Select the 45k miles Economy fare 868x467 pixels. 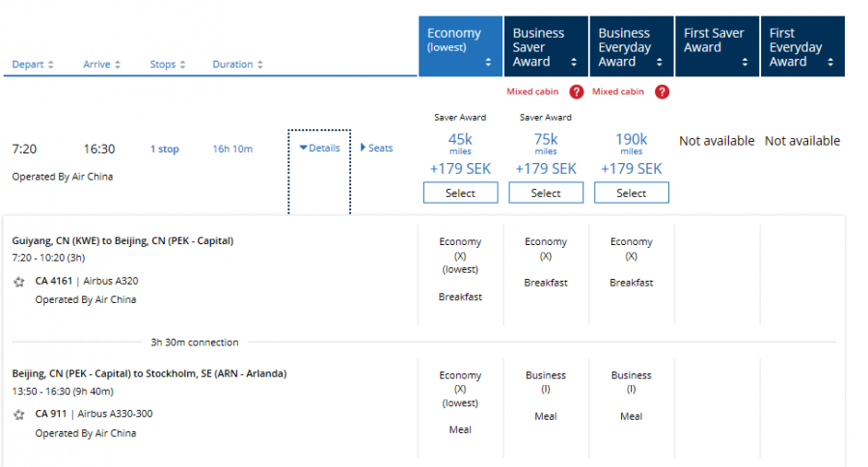[460, 193]
